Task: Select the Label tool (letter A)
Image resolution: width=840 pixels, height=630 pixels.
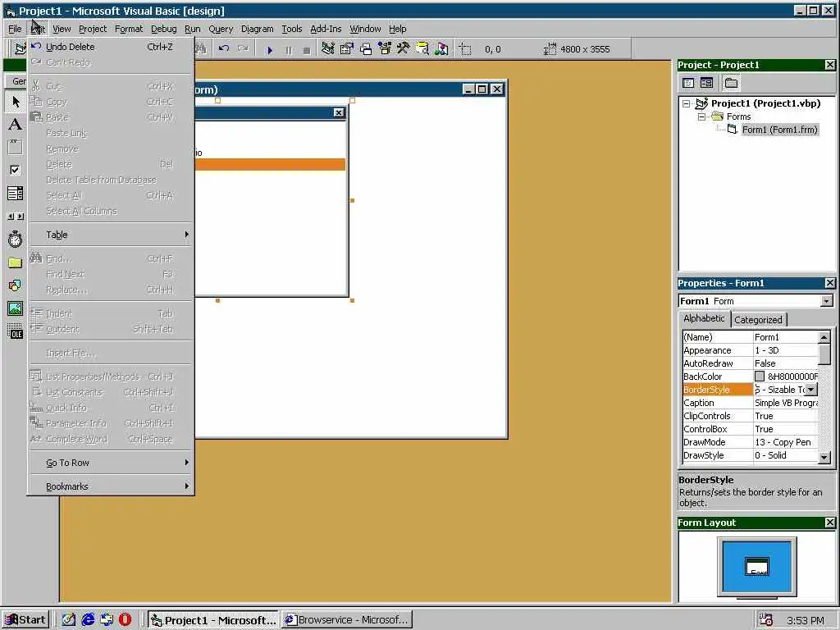Action: coord(15,125)
